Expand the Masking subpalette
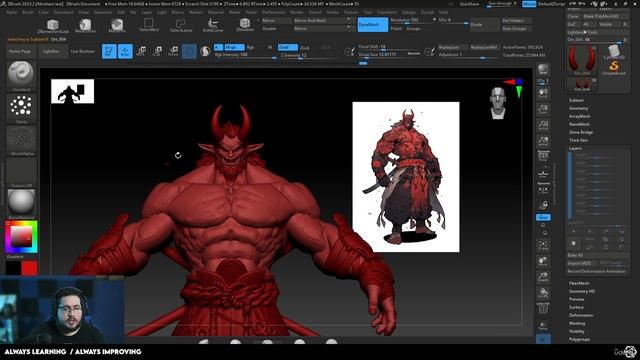Image resolution: width=640 pixels, height=360 pixels. 577,323
